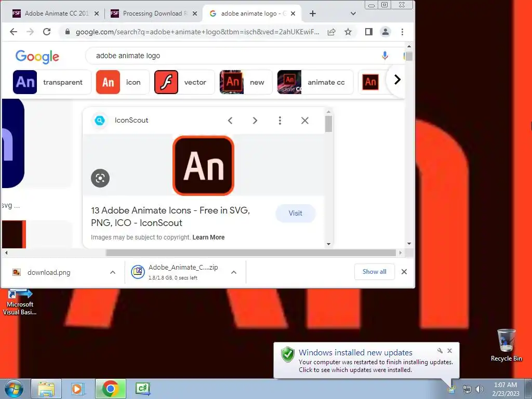
Task: Open Windows Explorer from taskbar
Action: [46, 389]
